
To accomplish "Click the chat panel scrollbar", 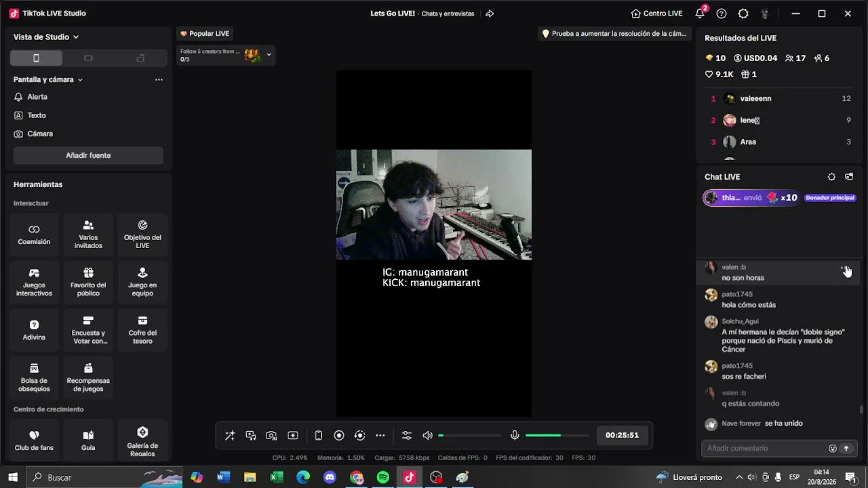I will tap(861, 409).
